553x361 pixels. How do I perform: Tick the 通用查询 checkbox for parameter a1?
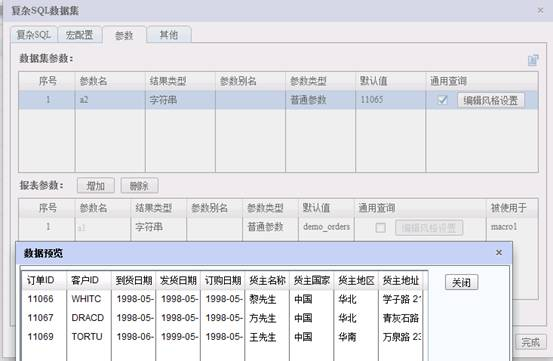coord(380,227)
